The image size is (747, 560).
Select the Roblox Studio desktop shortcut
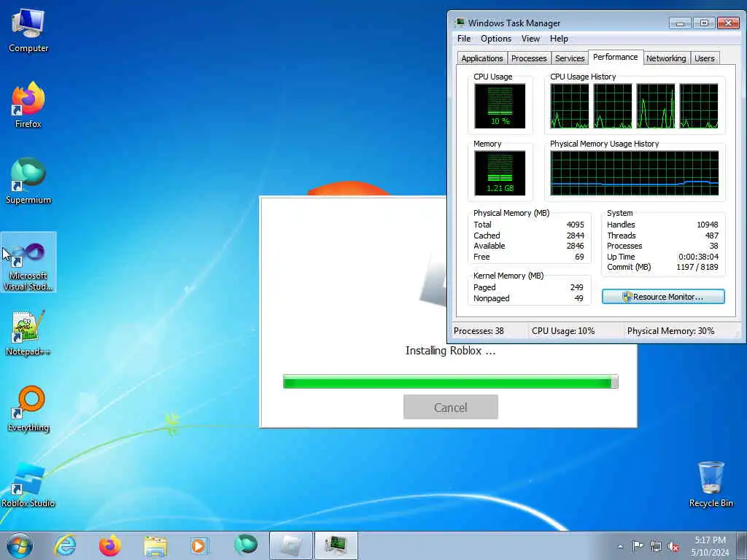[x=28, y=485]
